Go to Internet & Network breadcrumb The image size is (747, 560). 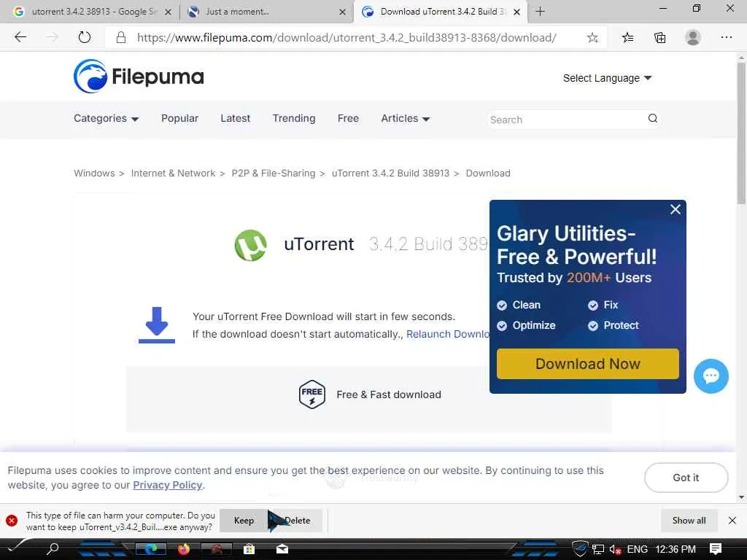[x=174, y=174]
